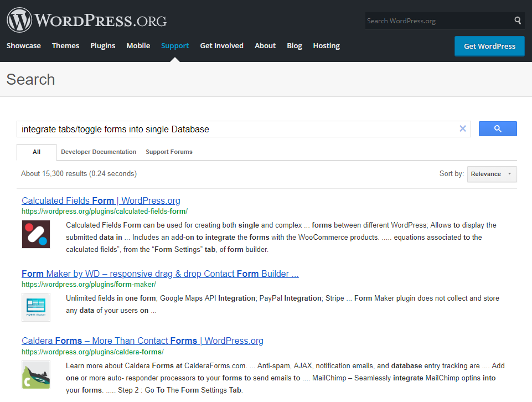Select the All results tab
The image size is (532, 402).
coord(37,152)
